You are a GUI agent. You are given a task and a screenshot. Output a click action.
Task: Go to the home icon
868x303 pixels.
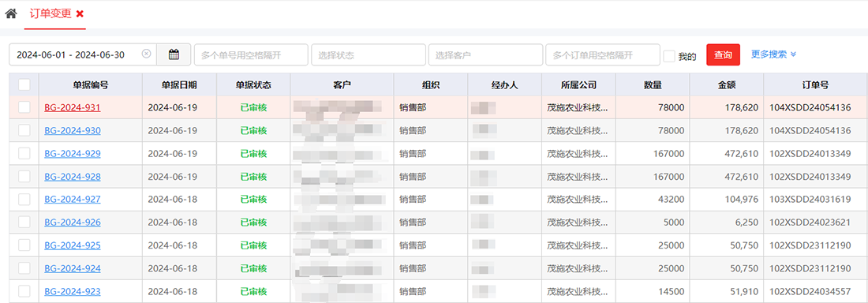coord(11,13)
